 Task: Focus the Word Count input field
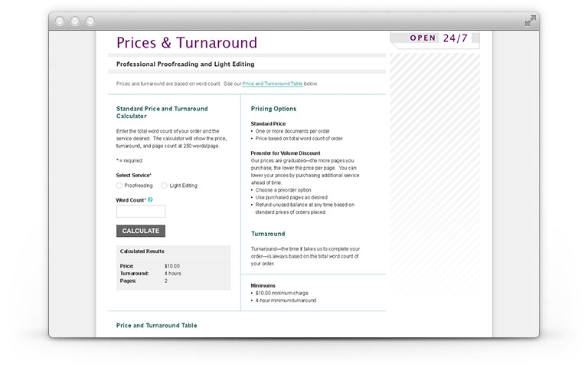click(x=141, y=212)
